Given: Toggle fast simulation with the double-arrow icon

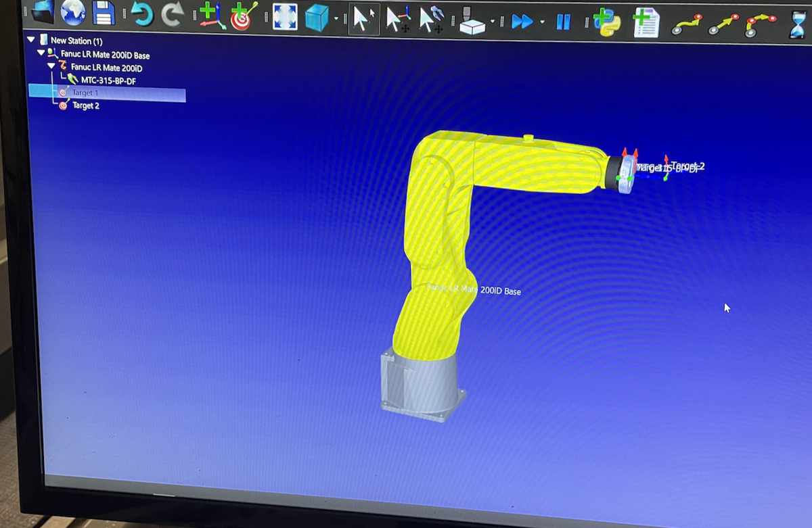Looking at the screenshot, I should 521,22.
